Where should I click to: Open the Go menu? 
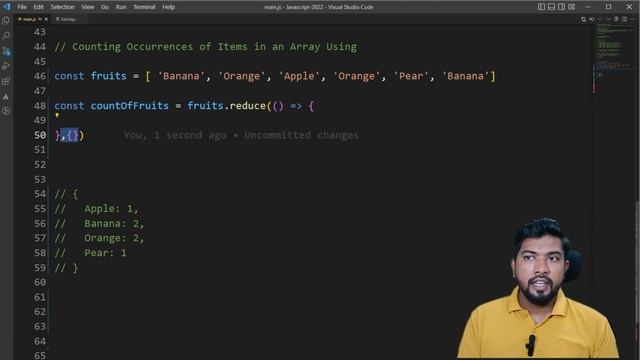coord(105,7)
